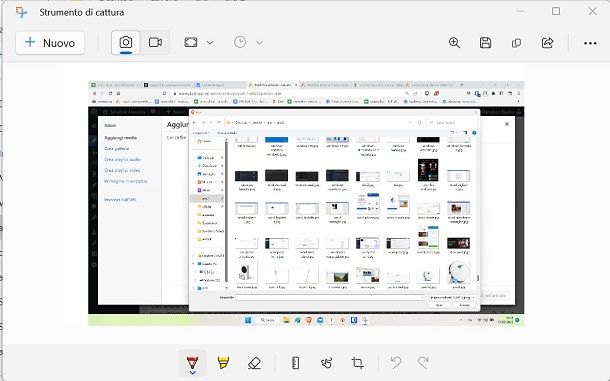
Task: Click the Nuovo button to start a capture
Action: [x=50, y=42]
